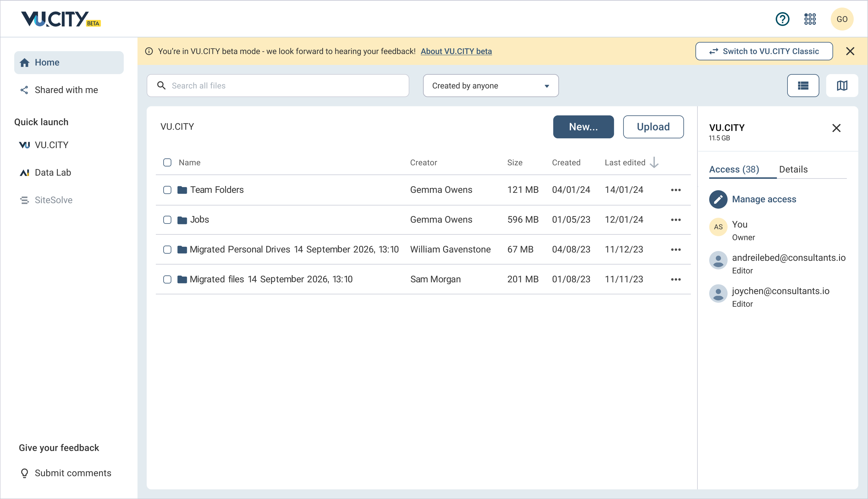868x499 pixels.
Task: Click andreilebed@consultants.io user avatar
Action: (718, 260)
